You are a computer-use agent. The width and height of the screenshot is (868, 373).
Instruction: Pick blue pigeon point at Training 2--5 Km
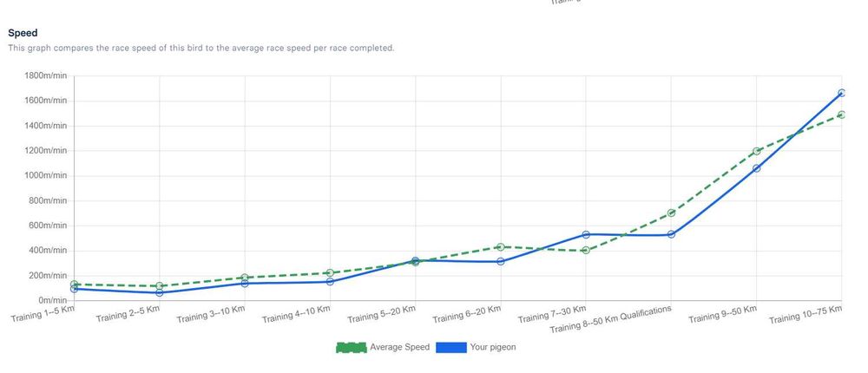pos(160,292)
